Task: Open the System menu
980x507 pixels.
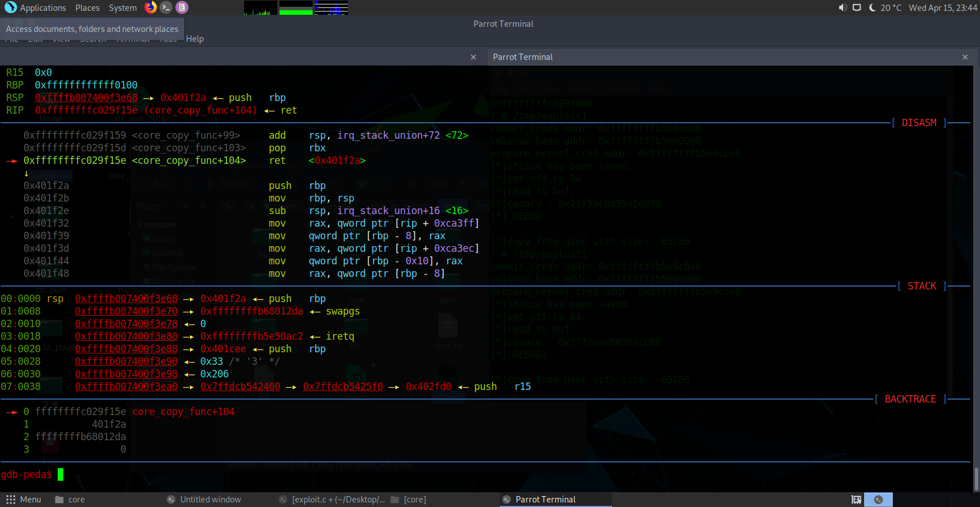Action: tap(123, 8)
